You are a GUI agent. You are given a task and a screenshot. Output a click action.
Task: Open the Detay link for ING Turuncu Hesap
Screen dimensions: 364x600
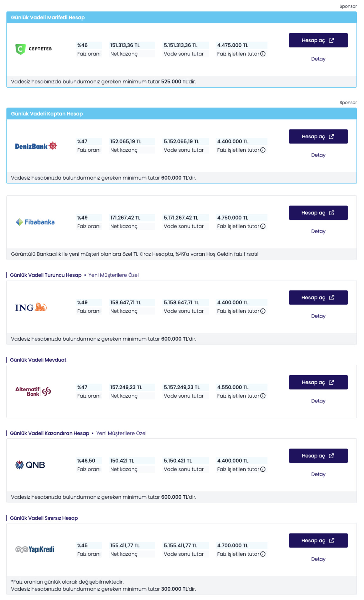318,316
